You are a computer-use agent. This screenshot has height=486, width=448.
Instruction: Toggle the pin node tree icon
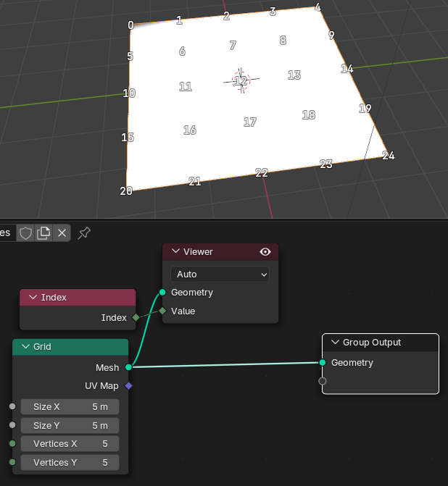(x=84, y=233)
